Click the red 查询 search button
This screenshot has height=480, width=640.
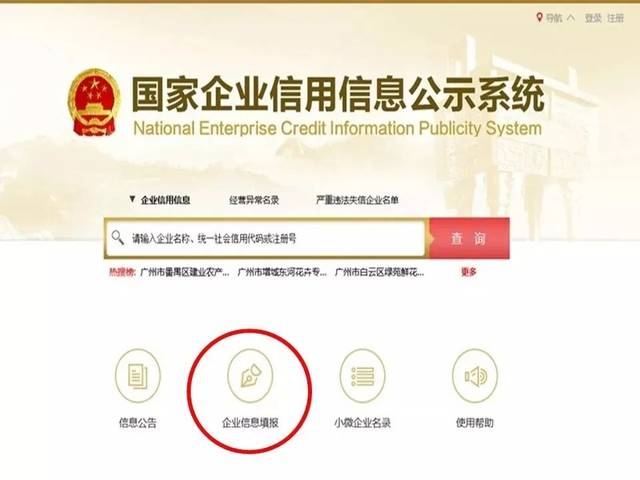coord(469,238)
